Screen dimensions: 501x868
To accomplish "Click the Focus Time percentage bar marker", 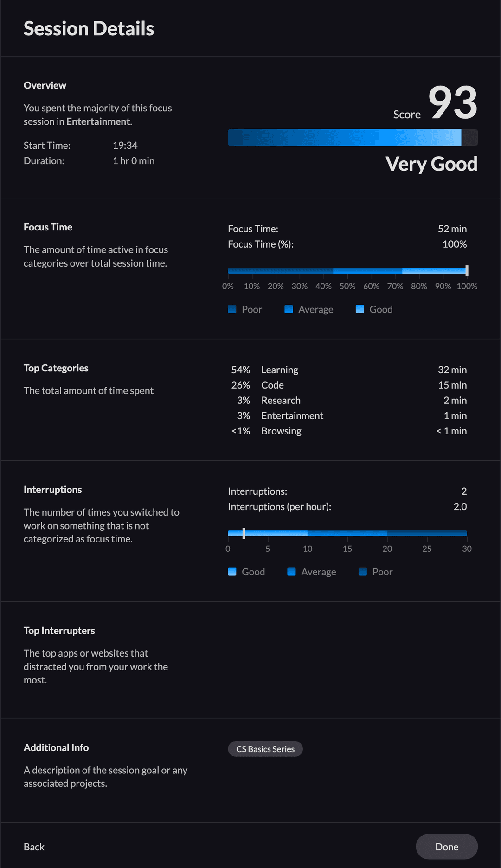I will point(467,271).
